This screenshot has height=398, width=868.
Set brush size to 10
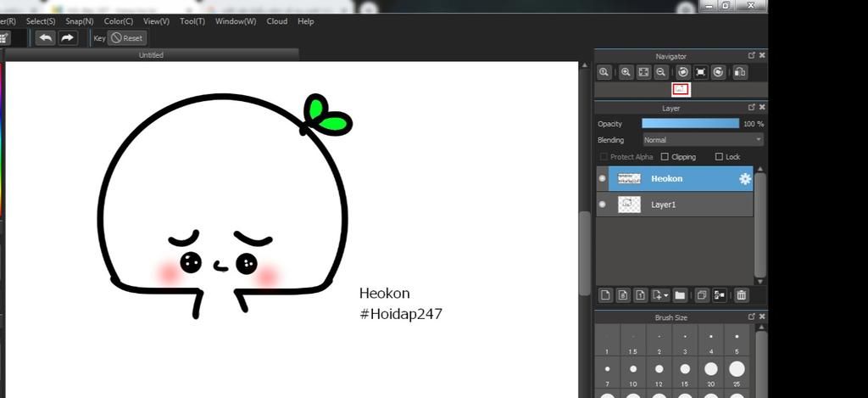pyautogui.click(x=633, y=372)
